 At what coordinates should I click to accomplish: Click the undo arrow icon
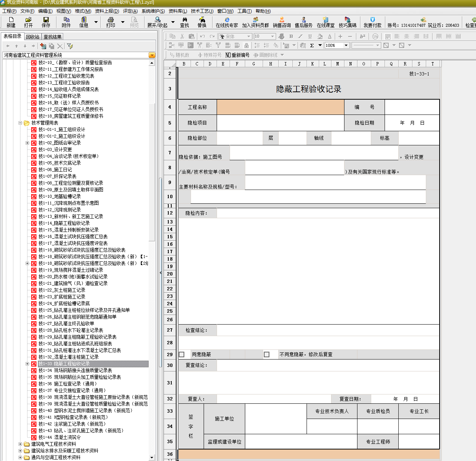tap(203, 36)
